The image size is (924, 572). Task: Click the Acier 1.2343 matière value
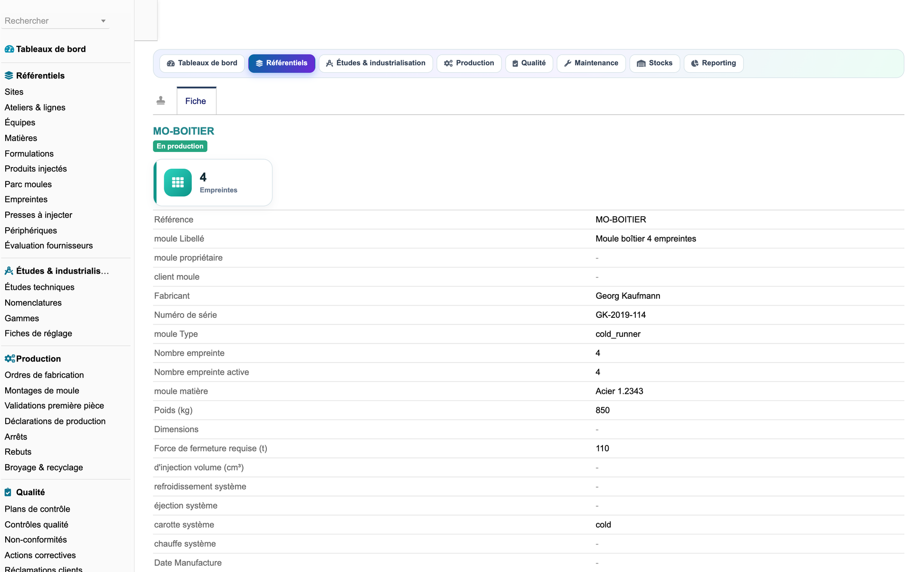click(x=619, y=391)
